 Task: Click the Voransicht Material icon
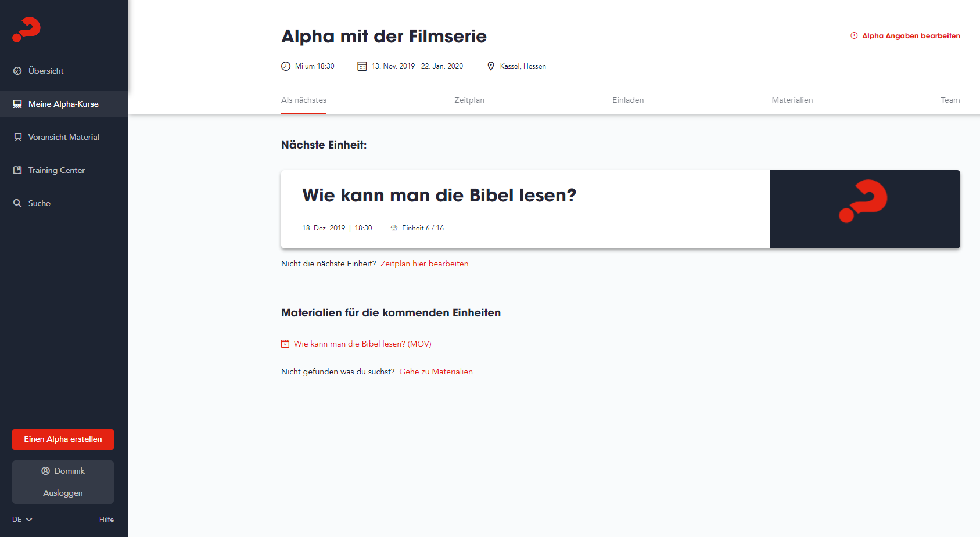[x=17, y=137]
